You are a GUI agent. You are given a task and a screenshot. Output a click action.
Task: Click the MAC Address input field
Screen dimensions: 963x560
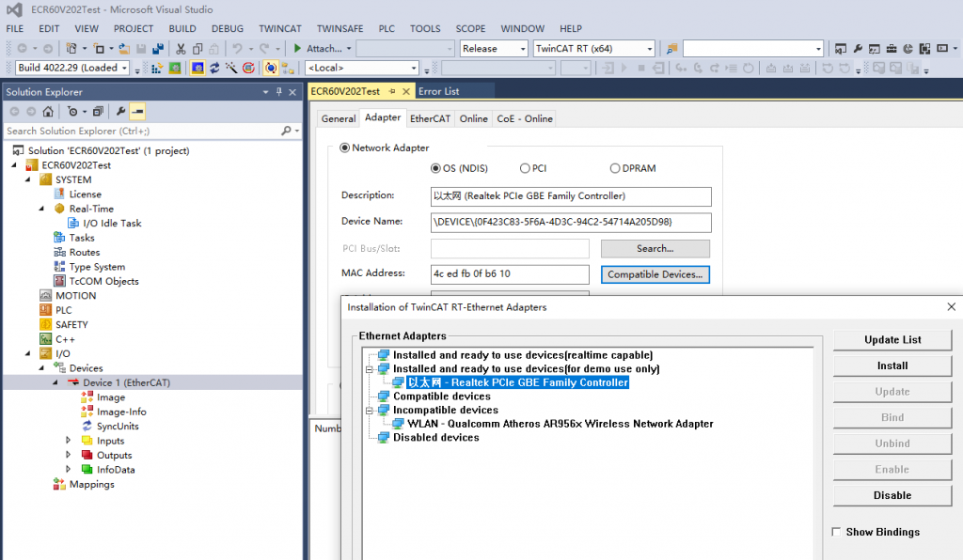(510, 274)
